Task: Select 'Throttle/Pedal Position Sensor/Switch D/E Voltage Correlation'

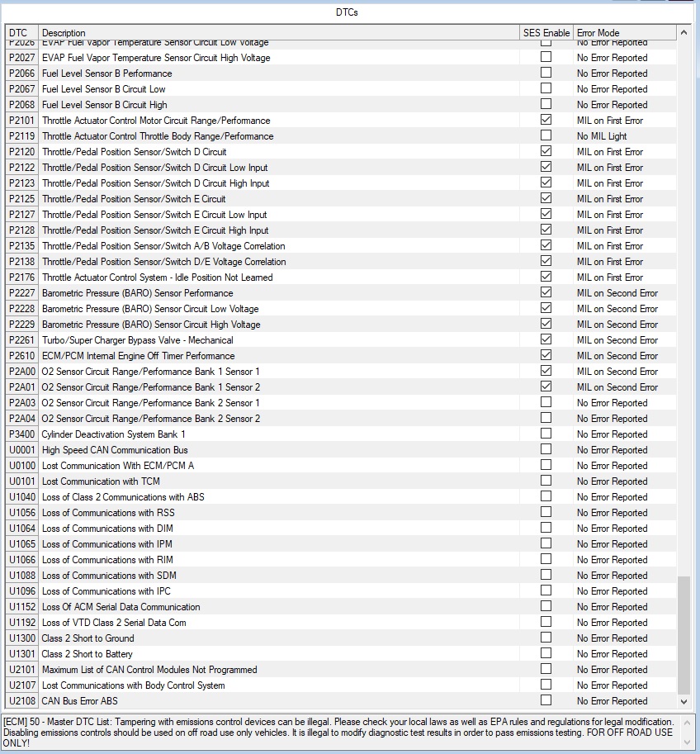Action: 164,262
